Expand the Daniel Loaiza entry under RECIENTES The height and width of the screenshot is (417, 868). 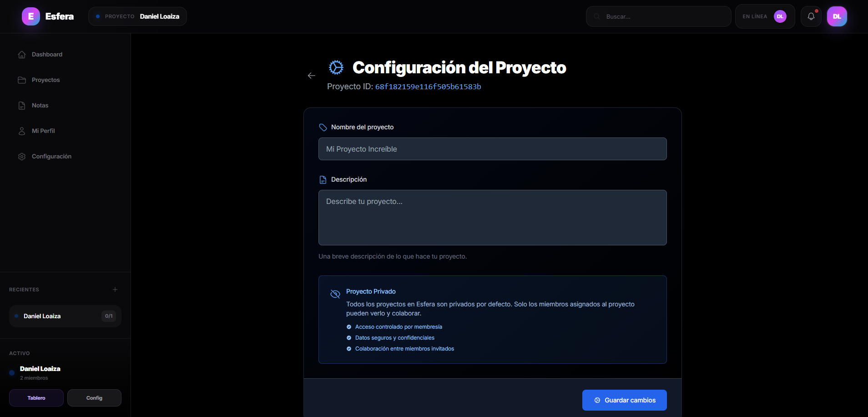pos(65,315)
